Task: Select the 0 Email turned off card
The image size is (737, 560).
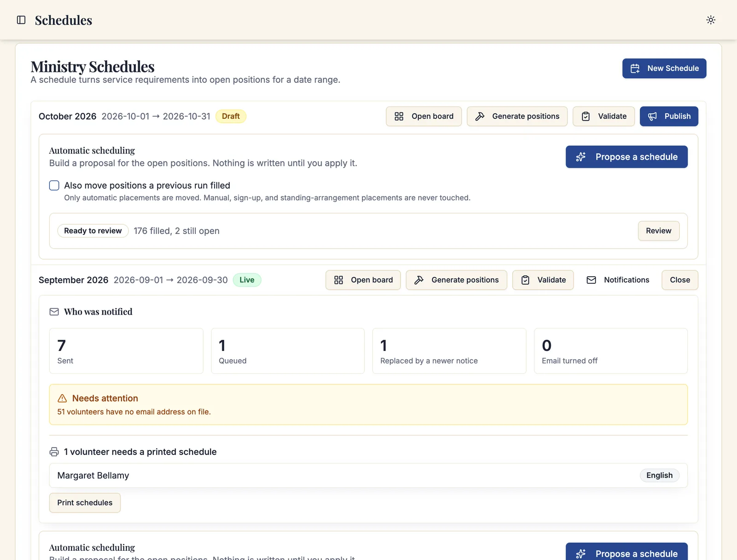Action: 611,351
